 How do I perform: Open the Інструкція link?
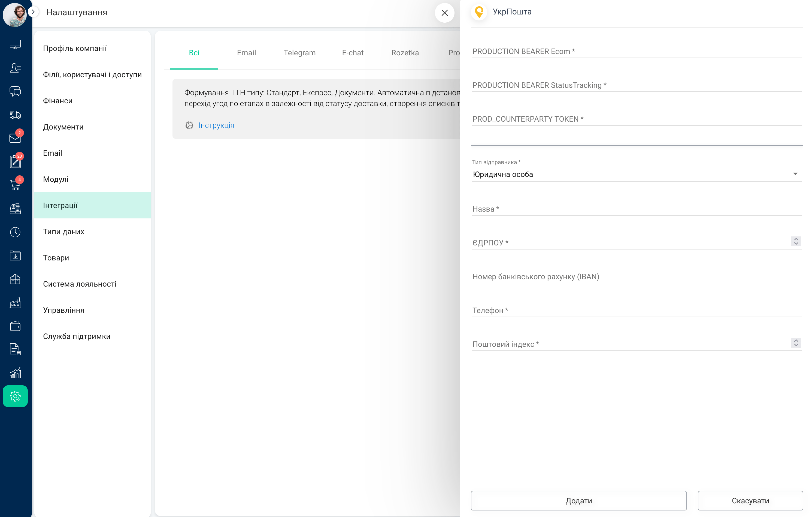coord(216,125)
